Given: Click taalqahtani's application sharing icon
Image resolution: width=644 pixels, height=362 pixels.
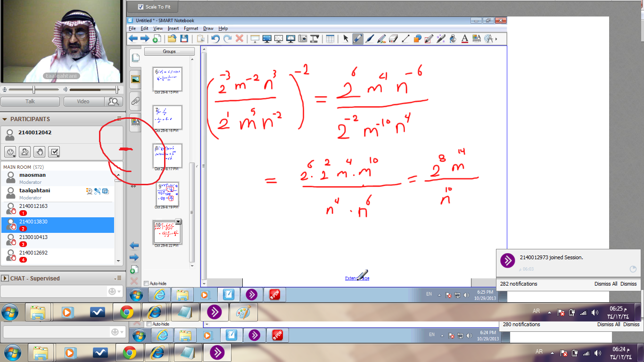Looking at the screenshot, I should point(106,191).
